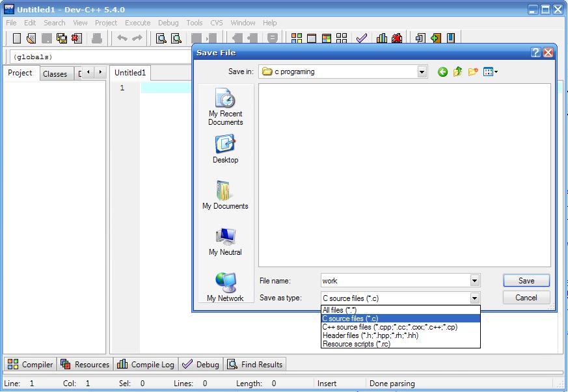Click the Replace magnifier toolbar icon
This screenshot has height=392, width=568.
(x=176, y=38)
